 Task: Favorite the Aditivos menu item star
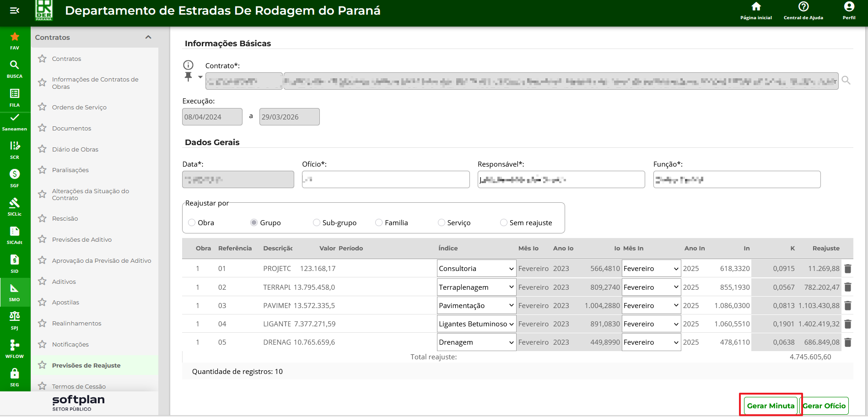[42, 282]
